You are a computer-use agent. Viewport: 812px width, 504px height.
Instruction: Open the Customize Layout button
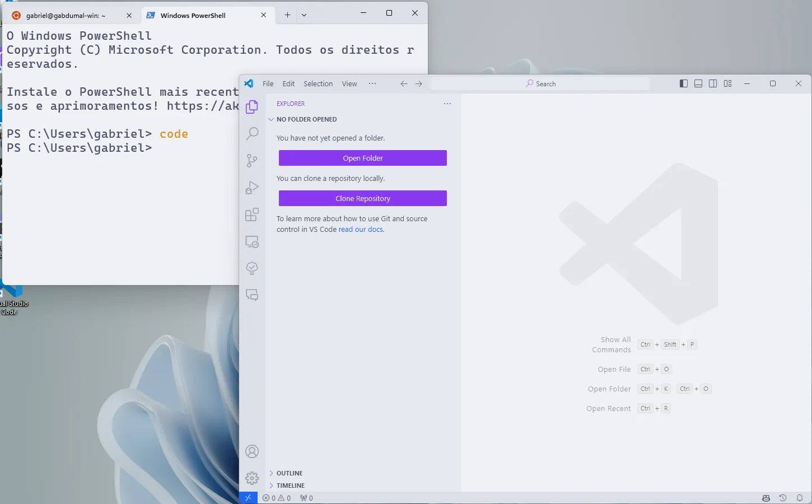(727, 83)
